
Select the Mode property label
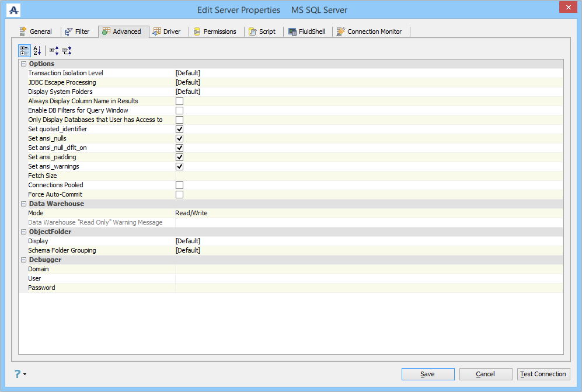36,213
